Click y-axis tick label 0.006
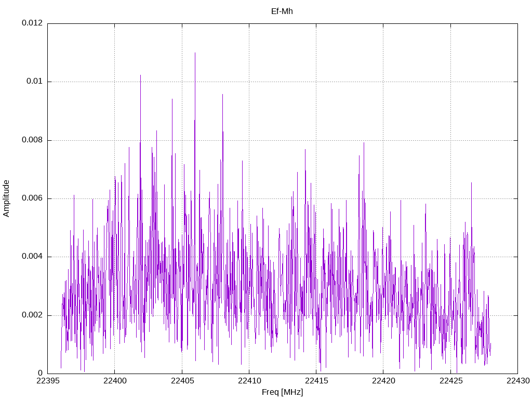Screen dimensions: 532x399 tap(33, 198)
